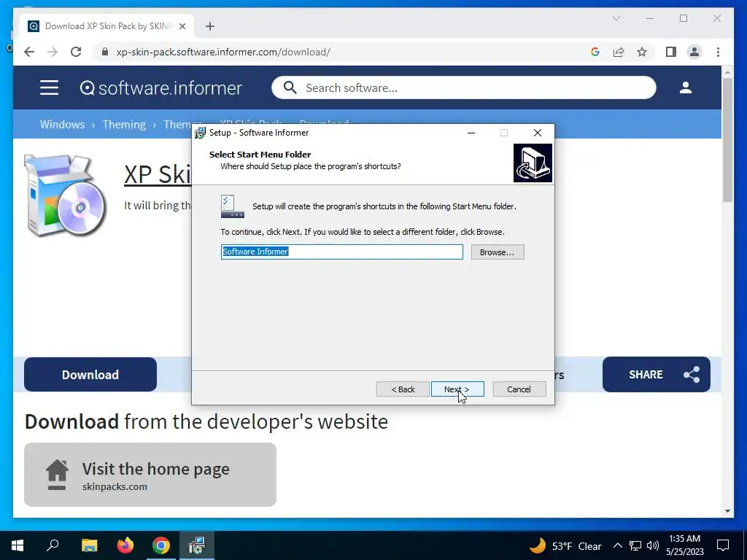Go forward in Chrome
Viewport: 747px width, 560px height.
coord(53,52)
